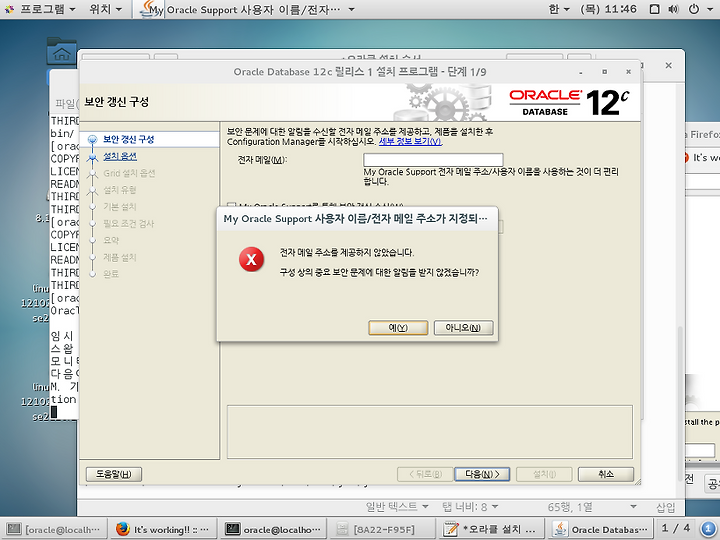Click the 도움말(H) button
Image resolution: width=720 pixels, height=540 pixels.
(114, 474)
